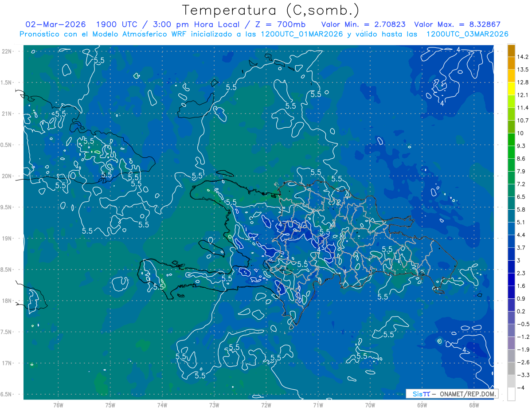Screen dimensions: 532x411
Task: Click longitude axis label '70W'
Action: (x=370, y=404)
